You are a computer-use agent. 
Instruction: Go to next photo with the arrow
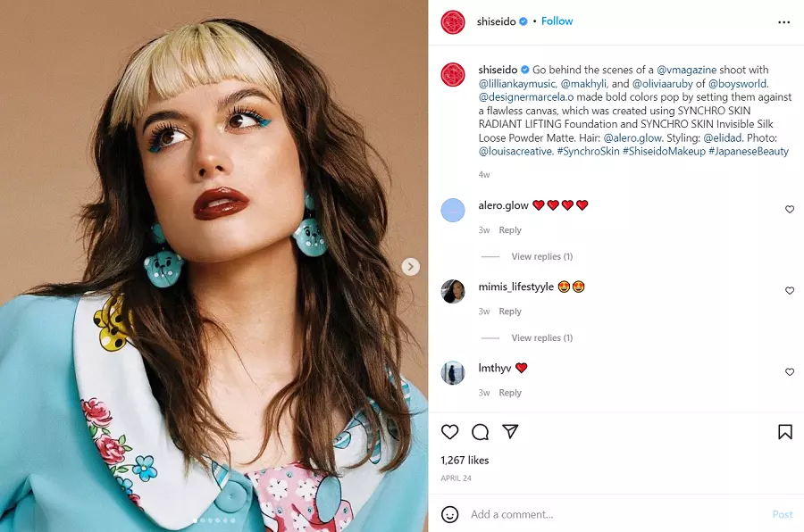point(410,266)
